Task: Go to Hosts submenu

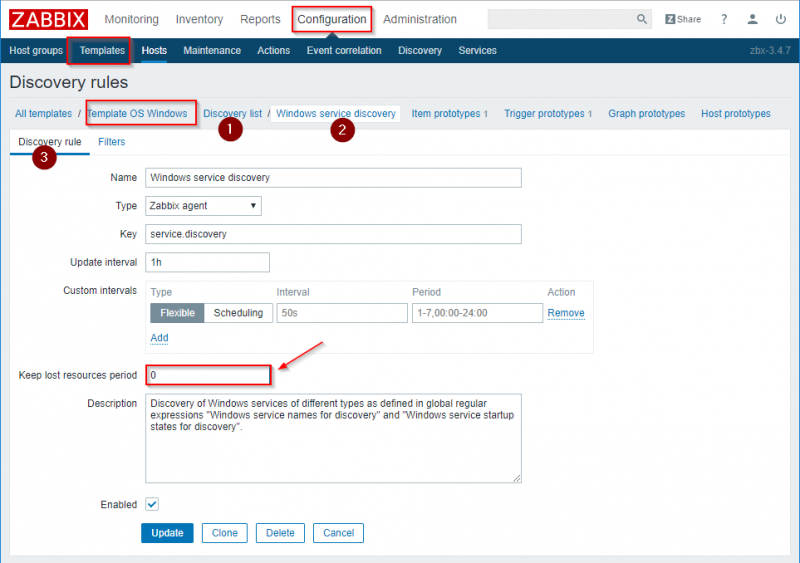Action: tap(154, 51)
